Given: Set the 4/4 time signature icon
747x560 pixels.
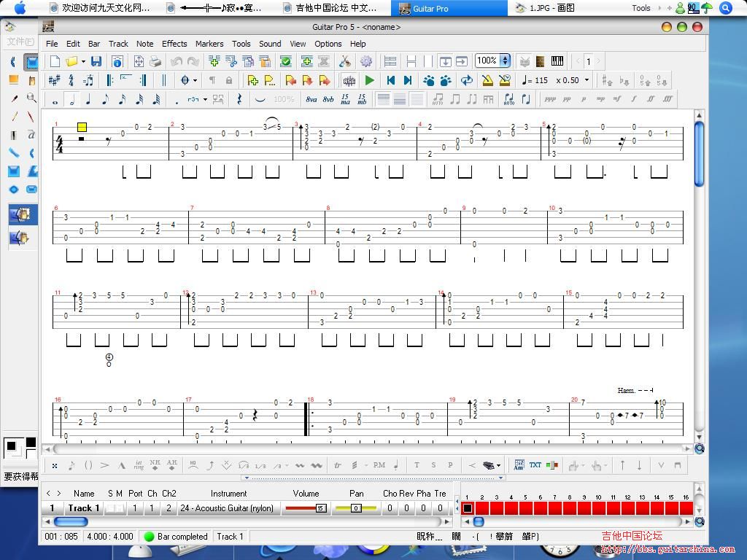Looking at the screenshot, I should point(71,80).
